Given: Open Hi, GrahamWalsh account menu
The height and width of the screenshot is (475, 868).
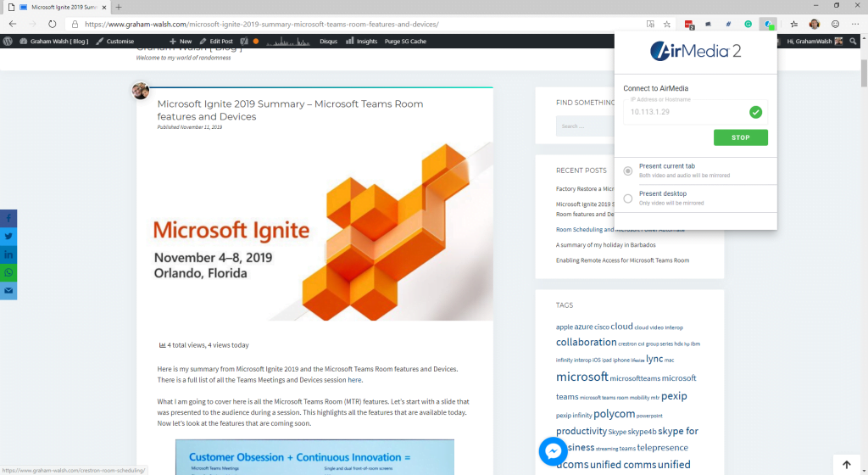Looking at the screenshot, I should 815,41.
